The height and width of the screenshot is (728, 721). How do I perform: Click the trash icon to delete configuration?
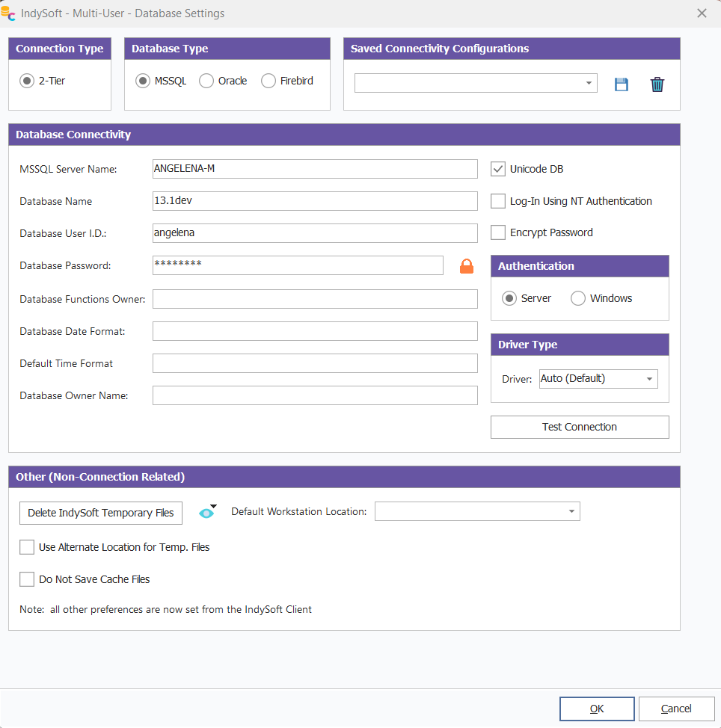pos(657,84)
